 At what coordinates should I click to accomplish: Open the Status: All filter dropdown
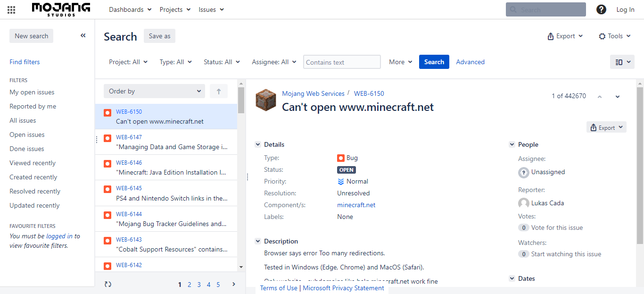pyautogui.click(x=222, y=62)
